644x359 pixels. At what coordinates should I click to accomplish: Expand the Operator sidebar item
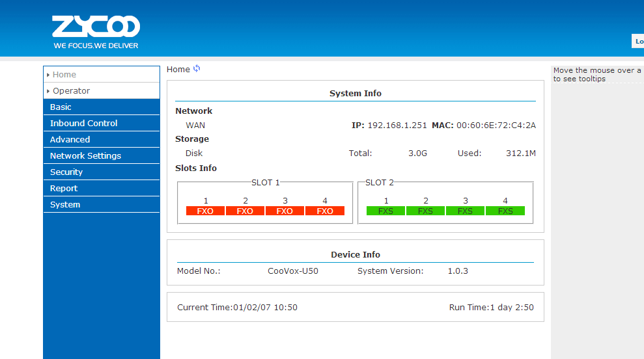click(71, 91)
